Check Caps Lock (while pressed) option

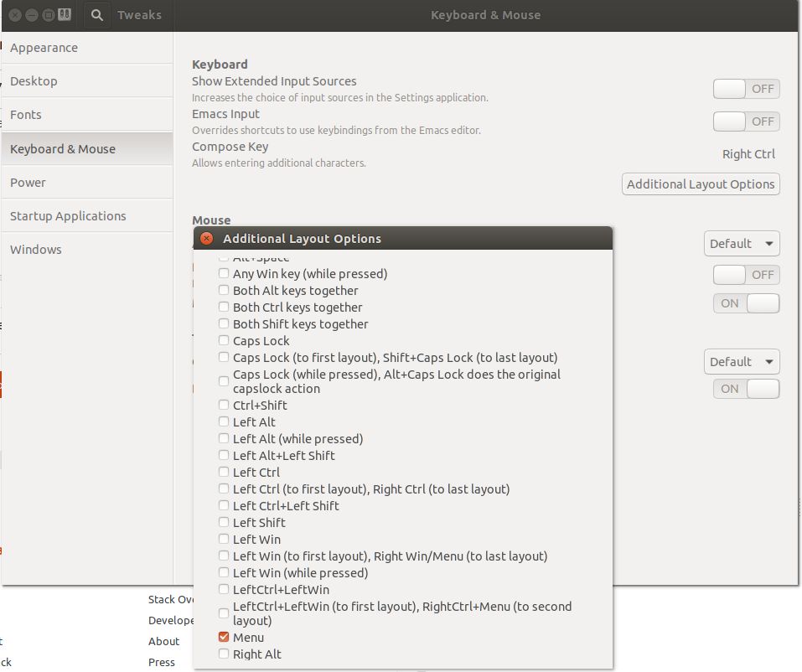[x=224, y=381]
